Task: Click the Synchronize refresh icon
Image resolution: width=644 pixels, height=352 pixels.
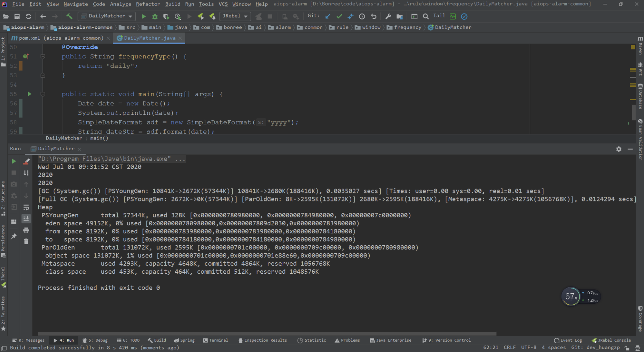Action: click(x=29, y=16)
